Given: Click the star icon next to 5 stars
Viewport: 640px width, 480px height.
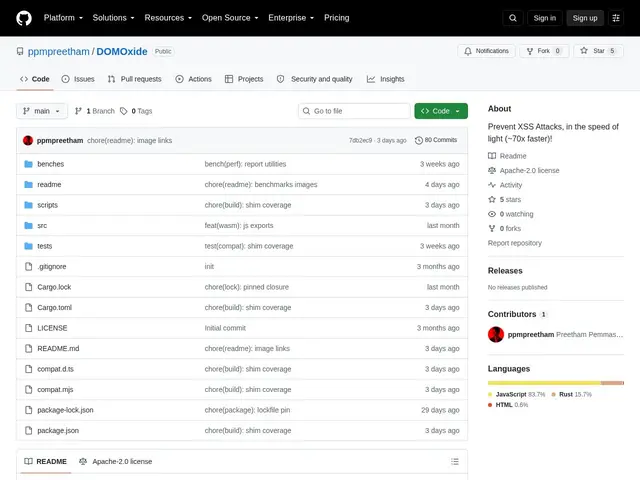Looking at the screenshot, I should tap(492, 199).
